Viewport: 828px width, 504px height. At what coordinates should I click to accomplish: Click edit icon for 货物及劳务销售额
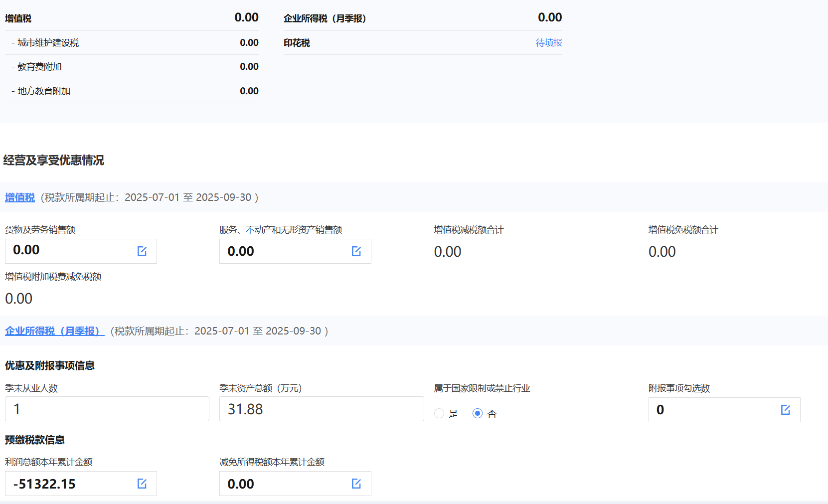tap(142, 251)
